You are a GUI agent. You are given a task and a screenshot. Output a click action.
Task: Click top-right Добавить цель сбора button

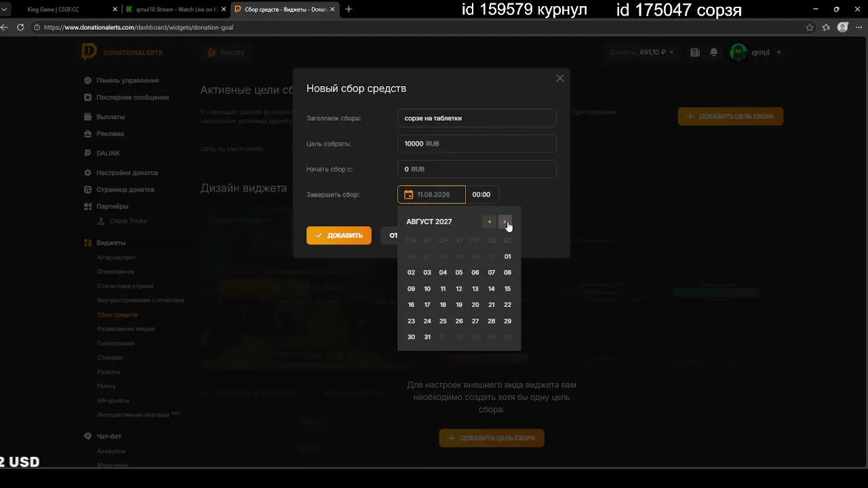[730, 117]
